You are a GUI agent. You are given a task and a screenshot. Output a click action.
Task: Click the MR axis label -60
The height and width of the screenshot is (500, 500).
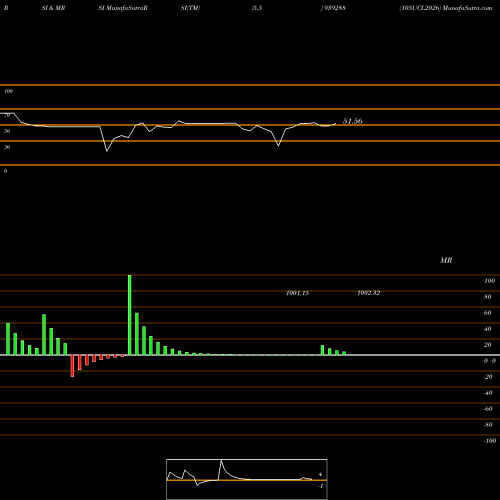coord(488,409)
